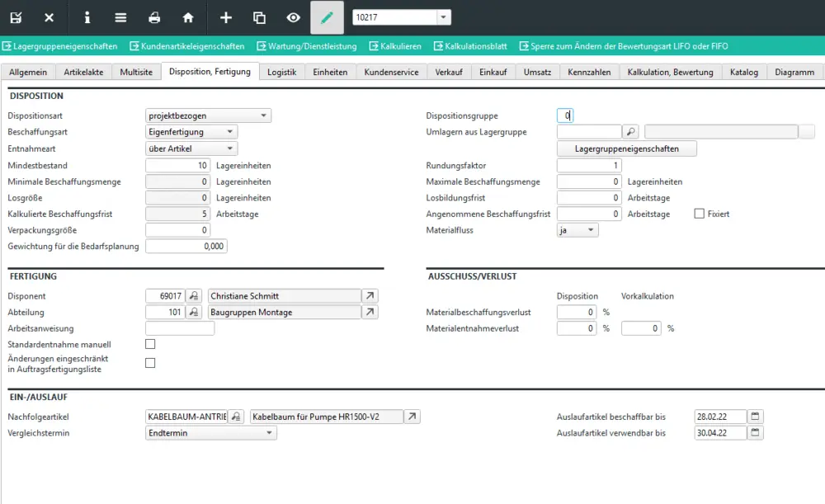Click Nachfolgeartikel field KABELBAUM-ANTRIE
Screen dimensions: 825x504
[x=186, y=416]
